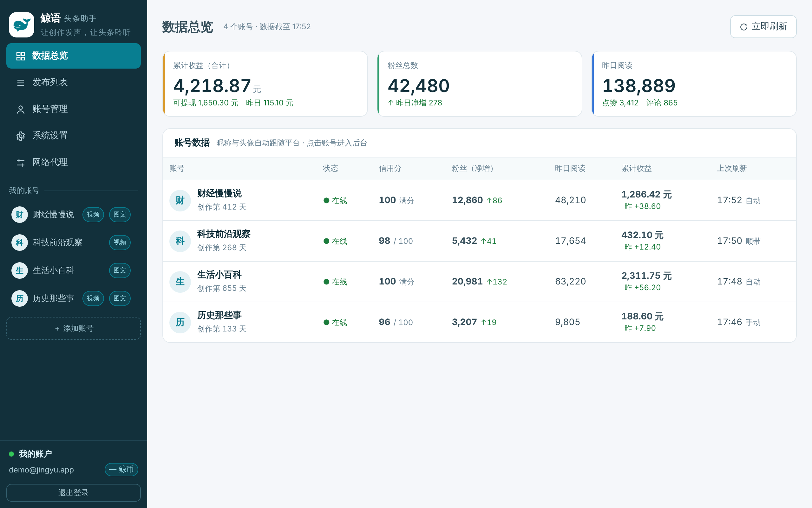Click the 财 avatar in the sidebar account list
Screen dimensions: 812x508
tap(19, 214)
